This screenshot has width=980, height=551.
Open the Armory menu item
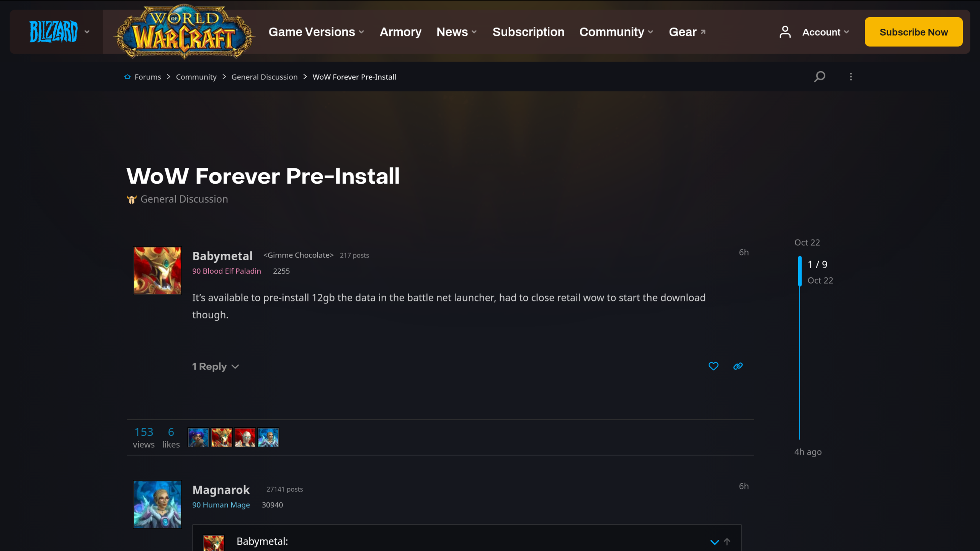400,32
